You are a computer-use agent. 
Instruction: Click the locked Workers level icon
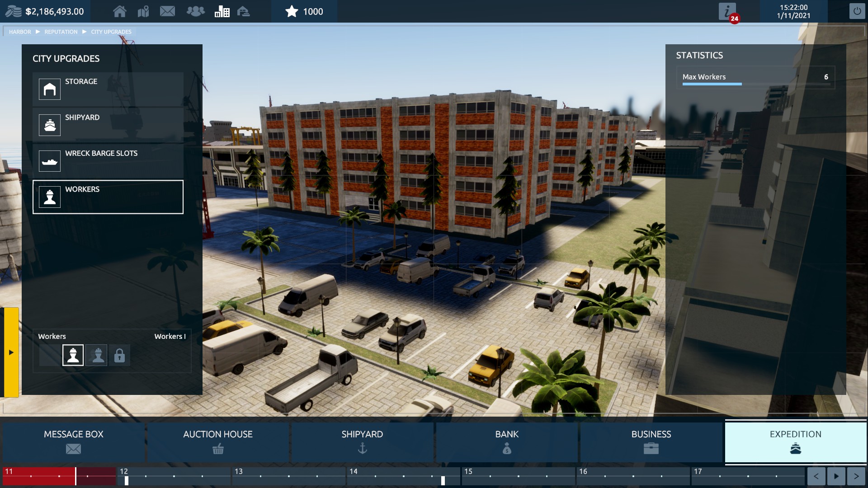pyautogui.click(x=119, y=355)
